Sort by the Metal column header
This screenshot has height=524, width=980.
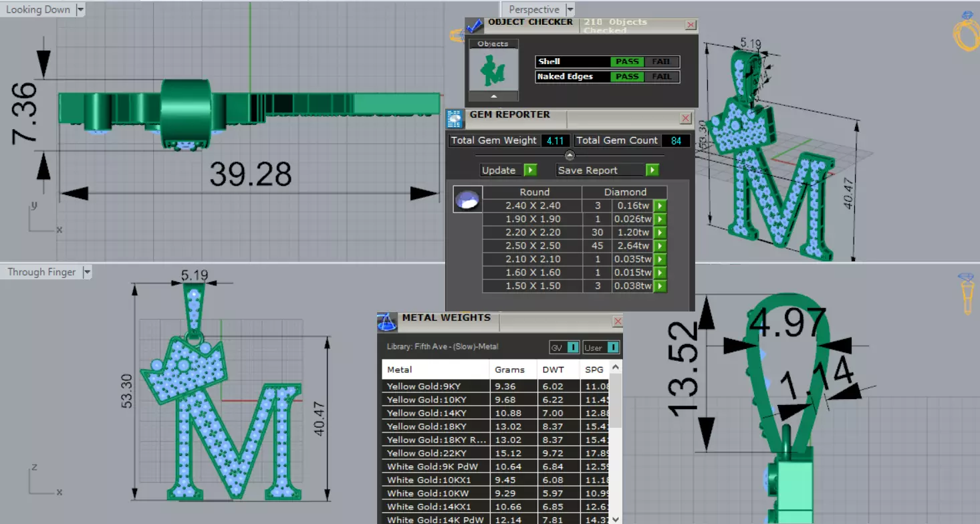click(x=436, y=370)
